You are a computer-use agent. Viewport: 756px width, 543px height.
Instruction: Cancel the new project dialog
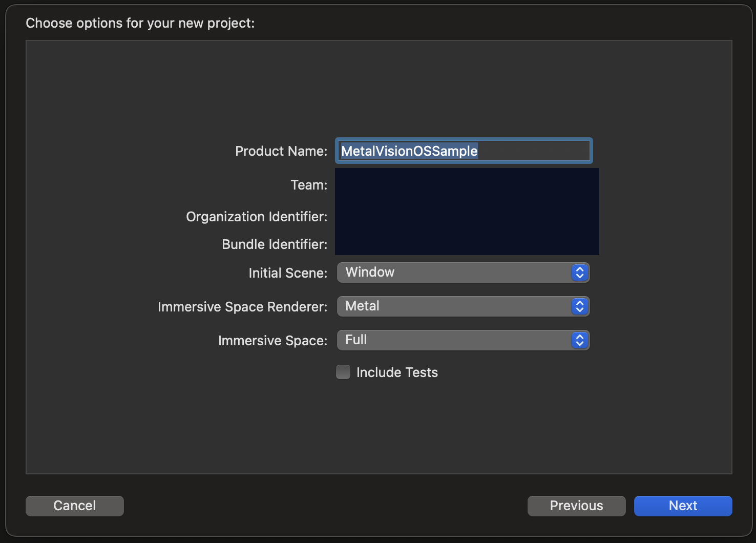tap(75, 506)
